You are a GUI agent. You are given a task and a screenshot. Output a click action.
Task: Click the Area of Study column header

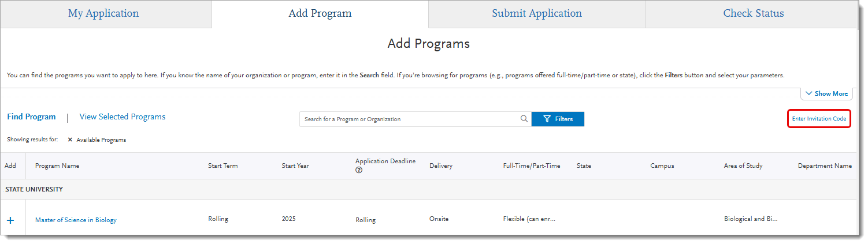[x=743, y=166]
